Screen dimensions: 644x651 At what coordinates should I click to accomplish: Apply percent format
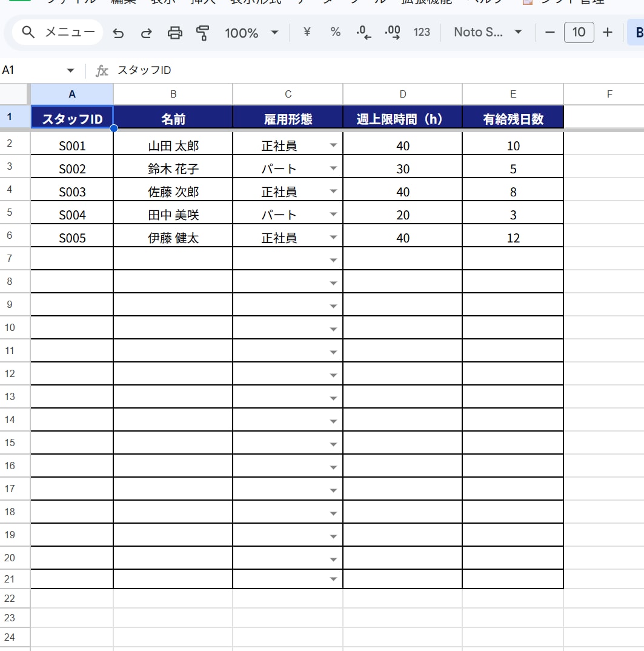point(335,32)
